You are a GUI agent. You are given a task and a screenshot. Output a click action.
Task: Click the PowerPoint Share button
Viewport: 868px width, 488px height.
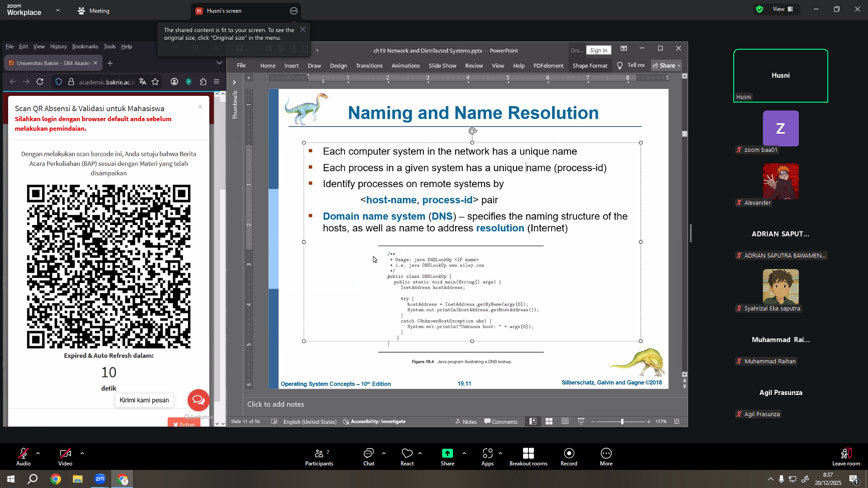(x=666, y=66)
